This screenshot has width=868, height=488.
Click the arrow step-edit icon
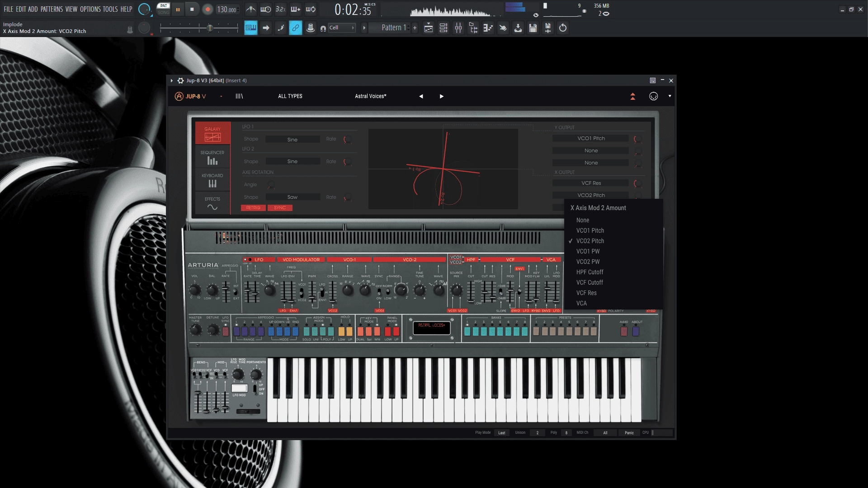(x=266, y=28)
